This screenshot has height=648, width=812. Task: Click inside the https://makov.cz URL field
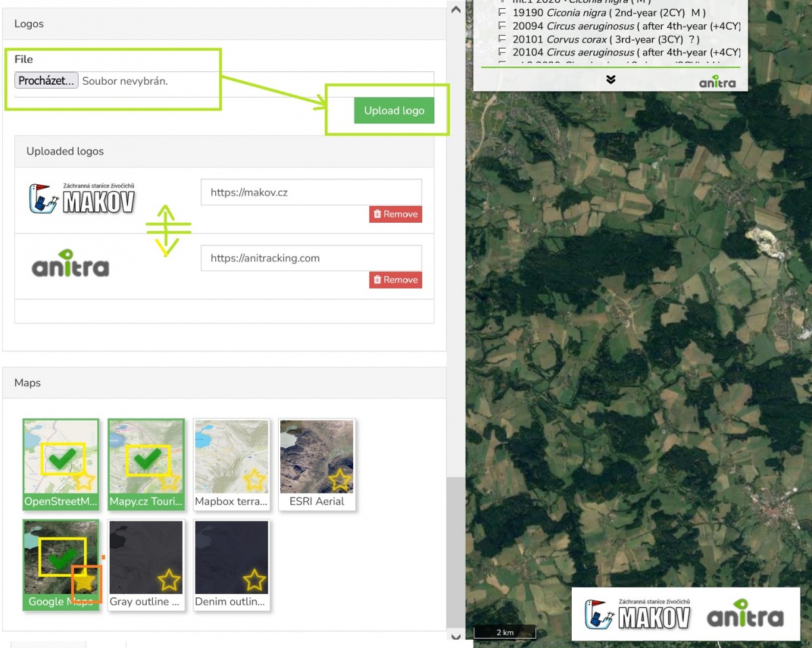311,192
